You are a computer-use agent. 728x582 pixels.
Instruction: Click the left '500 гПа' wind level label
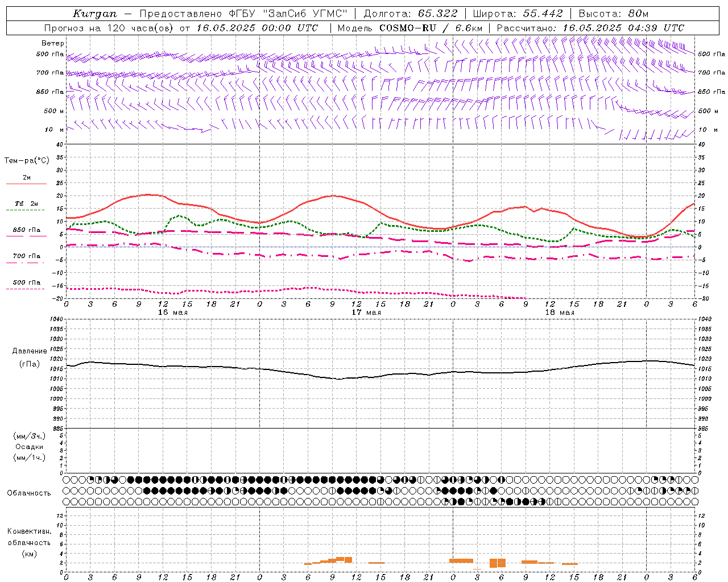50,55
